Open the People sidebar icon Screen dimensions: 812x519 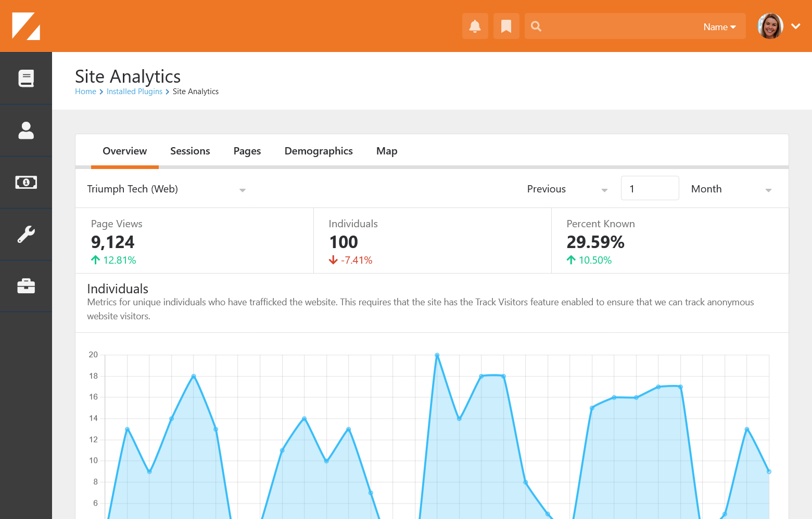[x=26, y=130]
